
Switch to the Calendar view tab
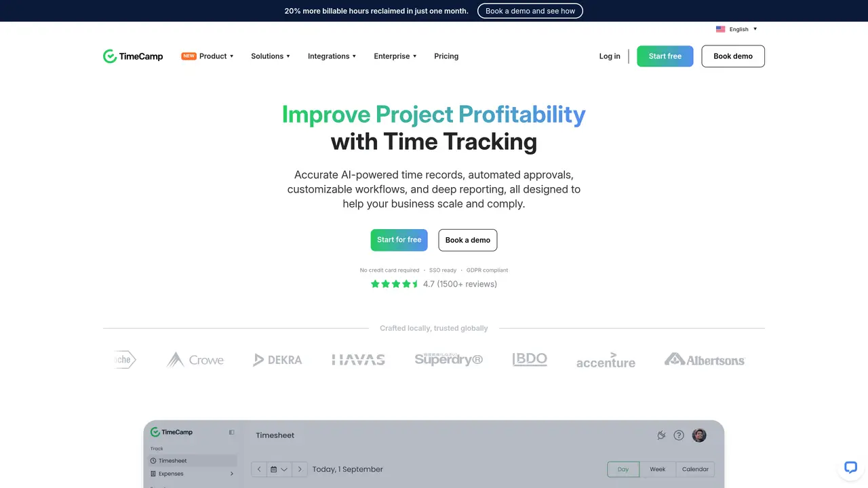click(x=695, y=469)
